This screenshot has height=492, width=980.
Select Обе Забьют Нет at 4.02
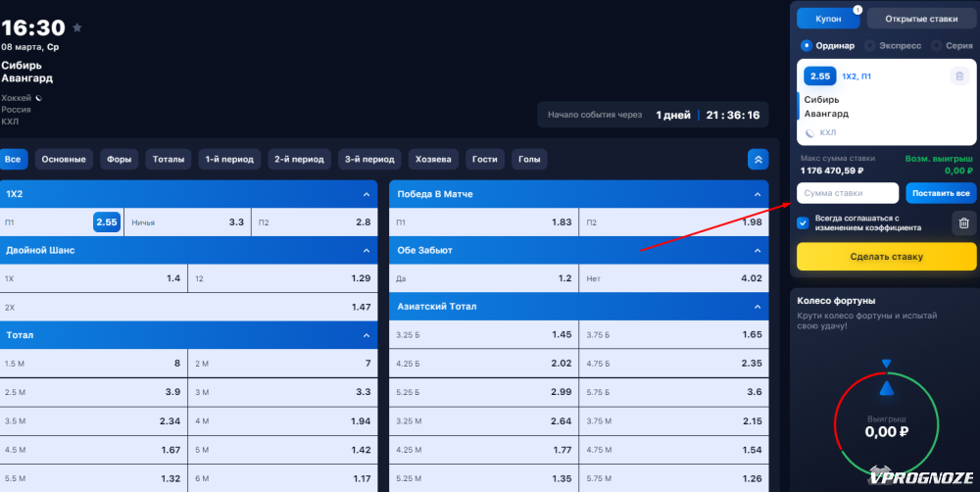pyautogui.click(x=674, y=278)
